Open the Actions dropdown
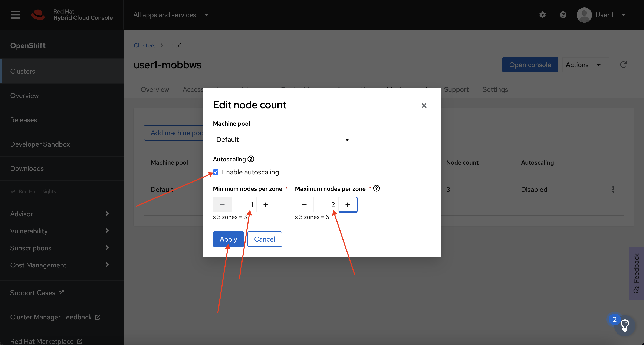 (585, 65)
